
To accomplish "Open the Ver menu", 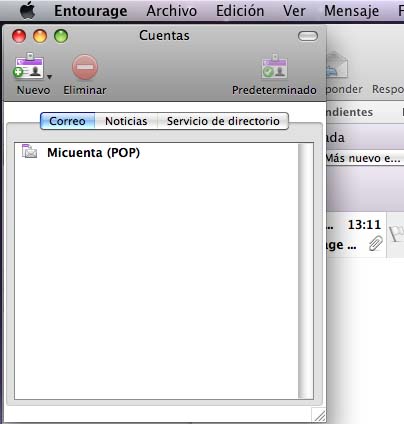I will point(294,11).
